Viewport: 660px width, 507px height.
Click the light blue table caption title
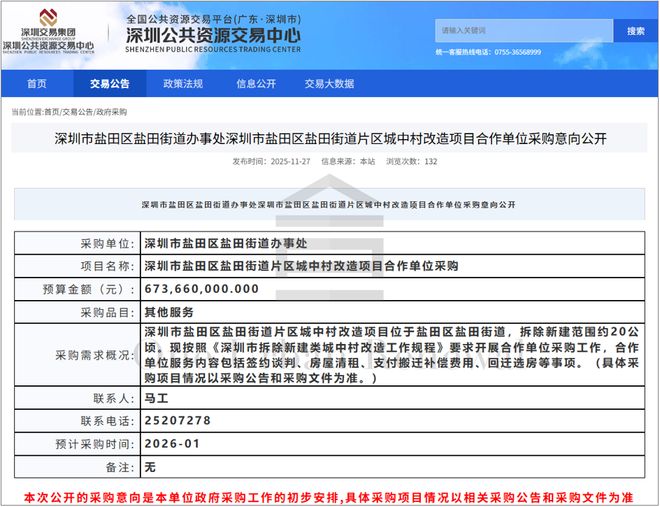(x=329, y=204)
